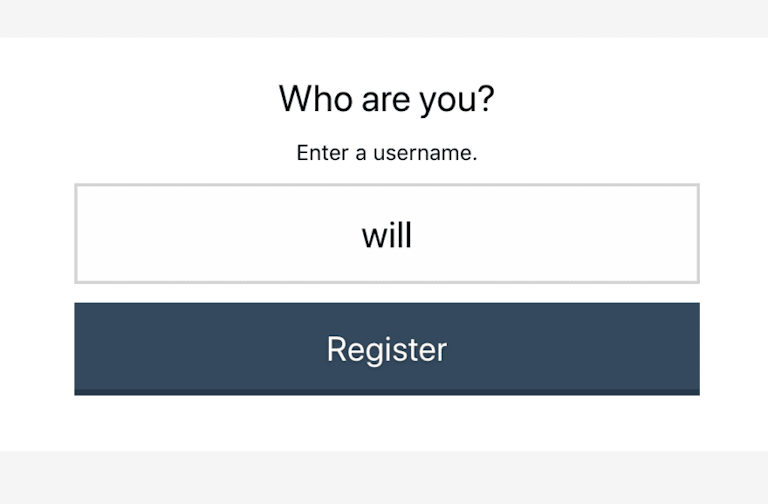
Task: Click the gray background area below the card
Action: pos(384,478)
